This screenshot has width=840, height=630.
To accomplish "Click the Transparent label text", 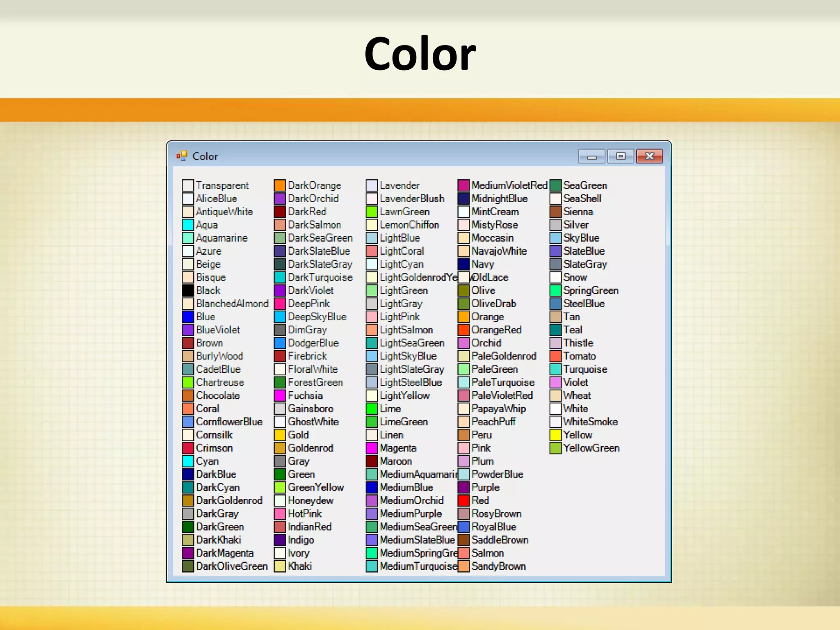I will click(x=222, y=185).
